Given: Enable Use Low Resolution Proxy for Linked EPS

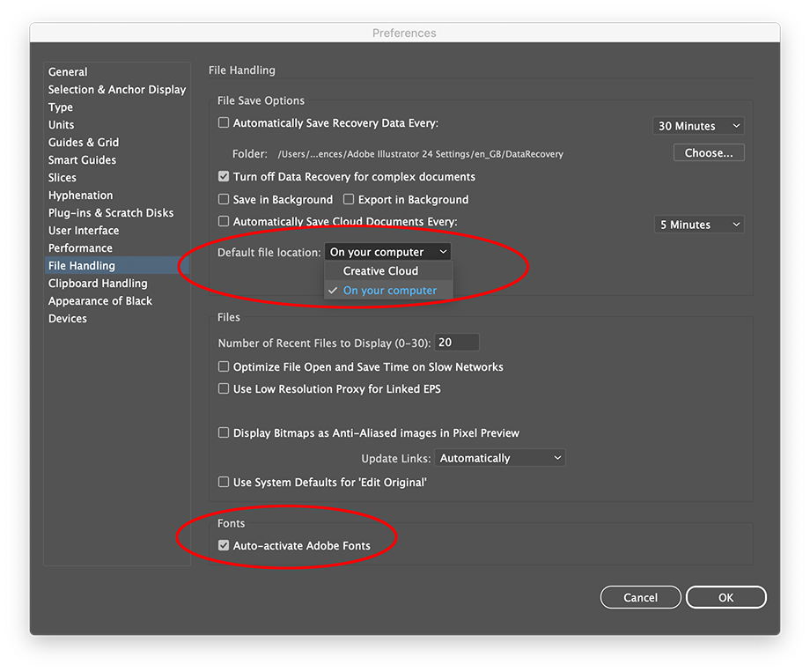Looking at the screenshot, I should coord(224,388).
